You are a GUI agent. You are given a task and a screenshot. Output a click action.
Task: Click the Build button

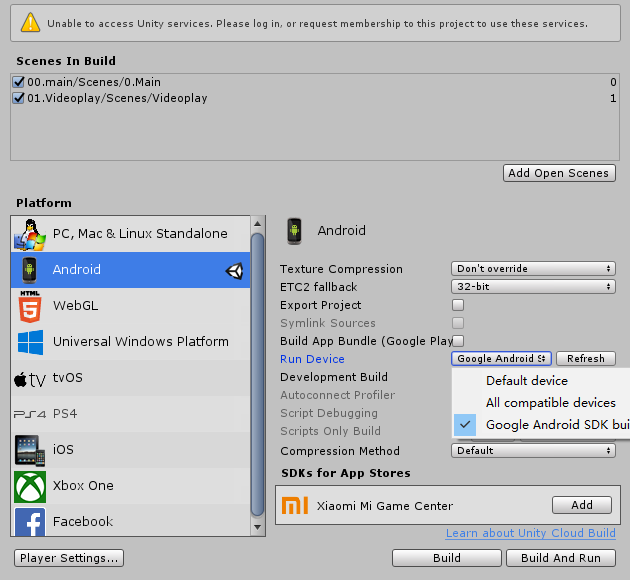click(x=447, y=558)
